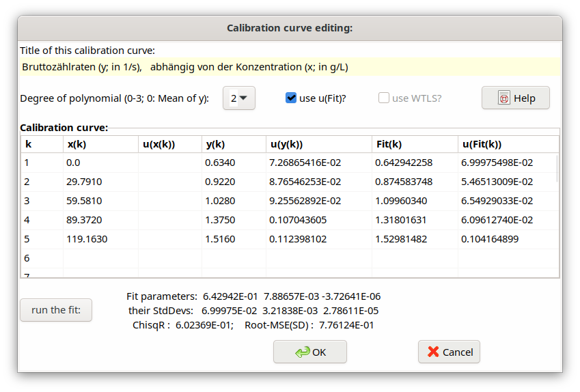Click the red X Cancel icon

pyautogui.click(x=433, y=352)
